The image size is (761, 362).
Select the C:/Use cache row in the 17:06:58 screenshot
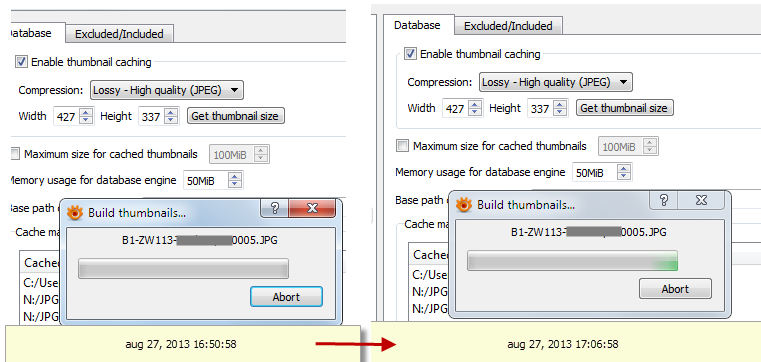[x=429, y=274]
